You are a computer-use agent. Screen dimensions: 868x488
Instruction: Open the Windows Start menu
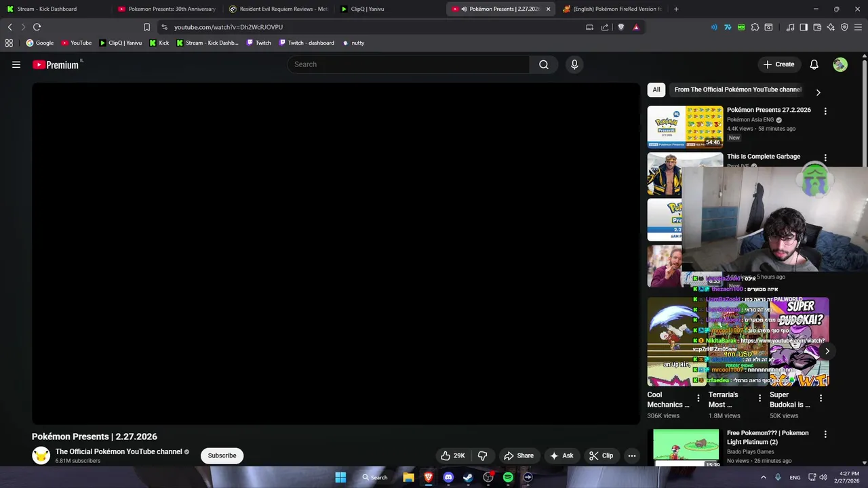(340, 477)
